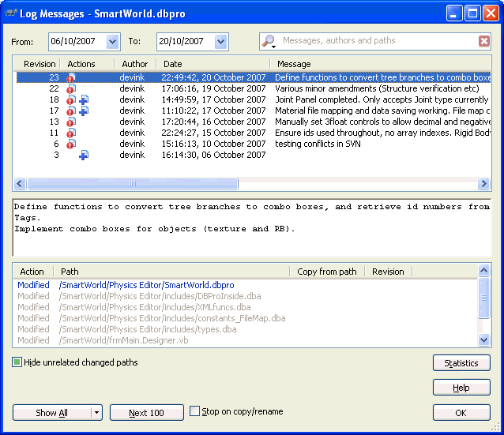The height and width of the screenshot is (435, 504).
Task: Click the added action icon for revision 17
Action: click(83, 111)
